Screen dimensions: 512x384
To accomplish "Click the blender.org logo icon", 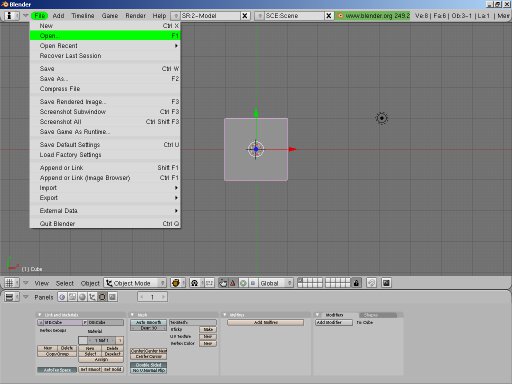I will (340, 16).
